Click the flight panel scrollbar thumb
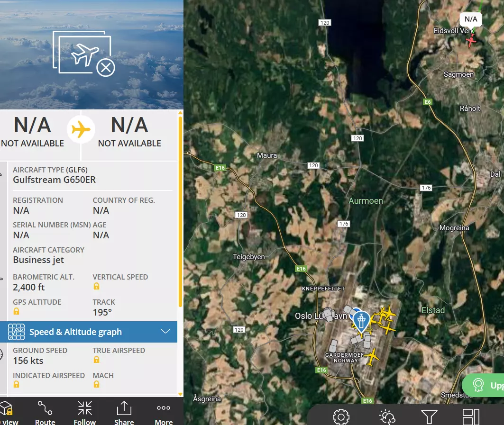 coord(180,212)
